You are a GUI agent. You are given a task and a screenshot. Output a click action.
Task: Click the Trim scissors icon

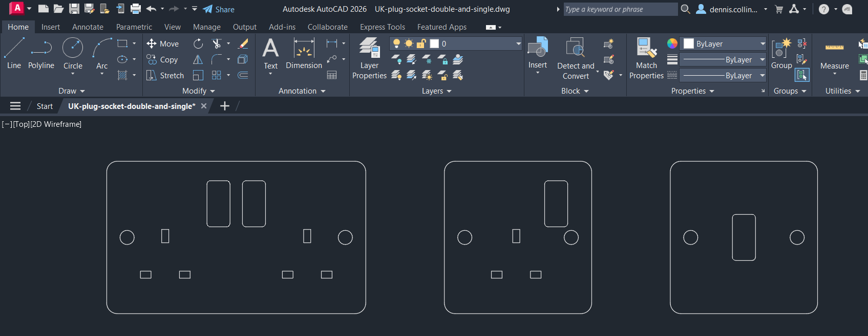coord(217,43)
